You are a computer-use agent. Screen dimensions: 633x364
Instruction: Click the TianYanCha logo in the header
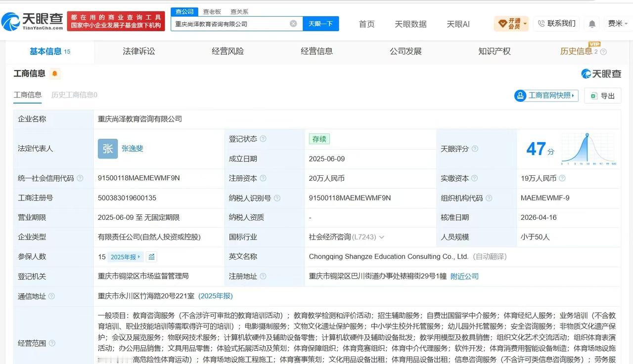pyautogui.click(x=32, y=21)
